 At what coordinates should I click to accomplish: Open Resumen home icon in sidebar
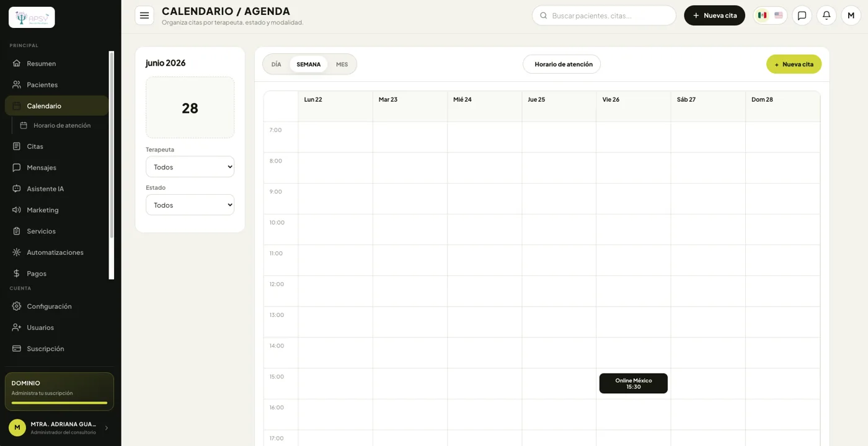(x=17, y=63)
